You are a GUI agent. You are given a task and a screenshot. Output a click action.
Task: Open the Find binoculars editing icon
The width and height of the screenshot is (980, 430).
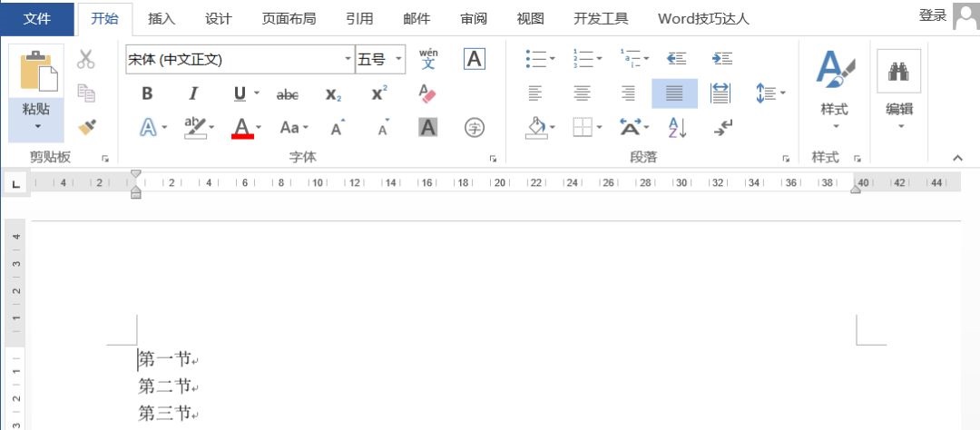(x=898, y=71)
